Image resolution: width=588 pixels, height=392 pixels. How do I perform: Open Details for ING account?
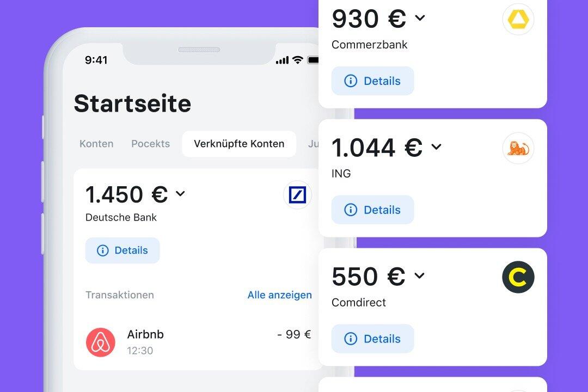373,210
